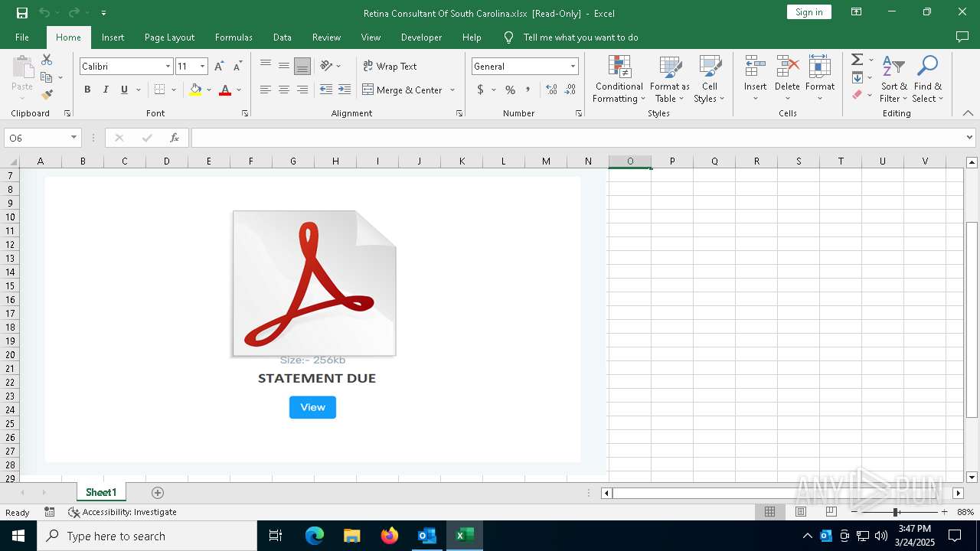Viewport: 980px width, 551px height.
Task: Click the Copy icon in Clipboard group
Action: [47, 77]
